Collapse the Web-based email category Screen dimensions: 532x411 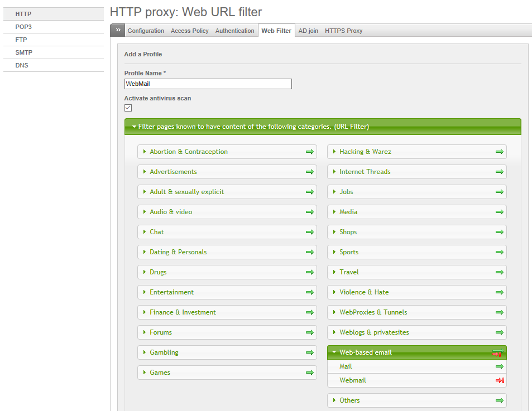coord(365,352)
